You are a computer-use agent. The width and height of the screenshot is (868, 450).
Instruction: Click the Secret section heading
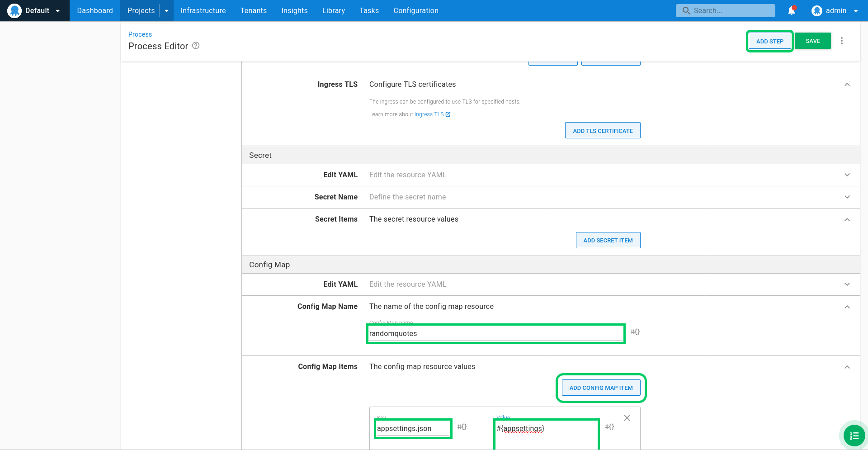click(260, 155)
